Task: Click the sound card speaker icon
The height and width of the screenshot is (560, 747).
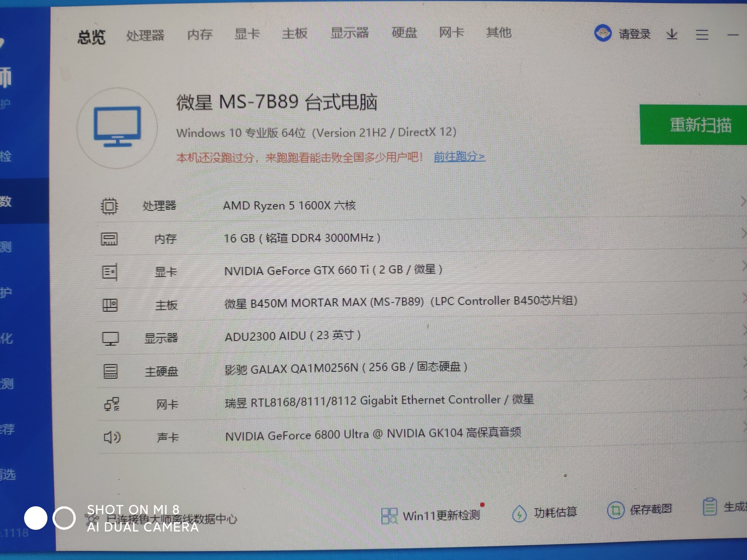Action: [112, 437]
